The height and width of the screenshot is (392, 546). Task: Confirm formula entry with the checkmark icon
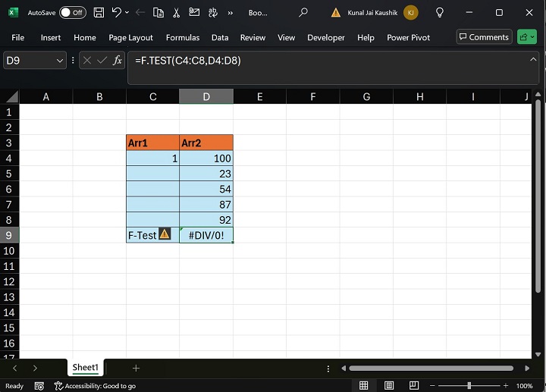pos(102,61)
